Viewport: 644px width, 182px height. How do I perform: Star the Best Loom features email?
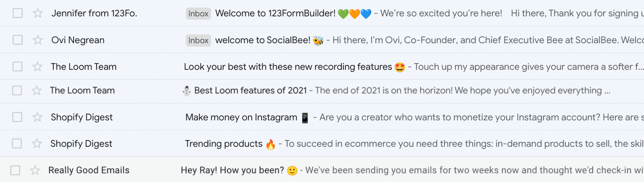[x=37, y=91]
